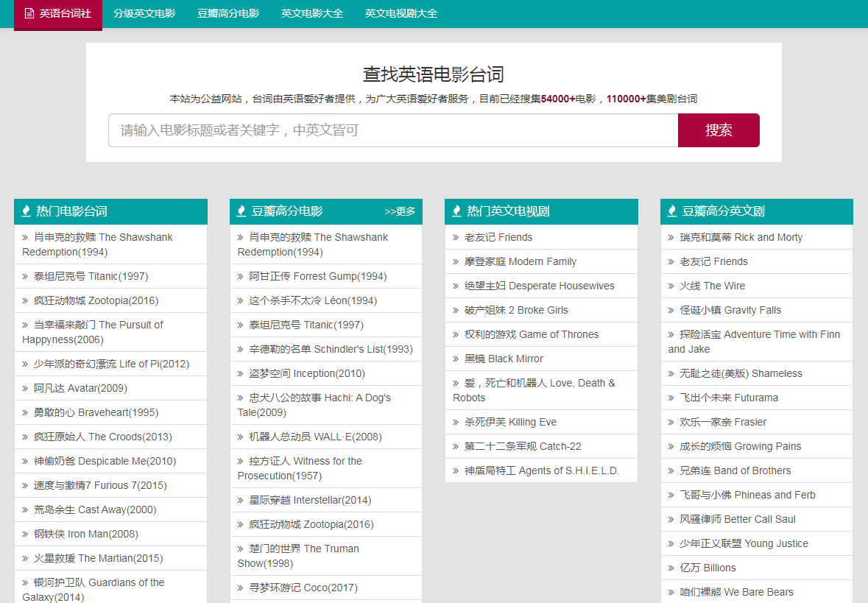Select the arrow marker before 肖申克的救赎 entry
This screenshot has height=603, width=868.
click(x=24, y=237)
